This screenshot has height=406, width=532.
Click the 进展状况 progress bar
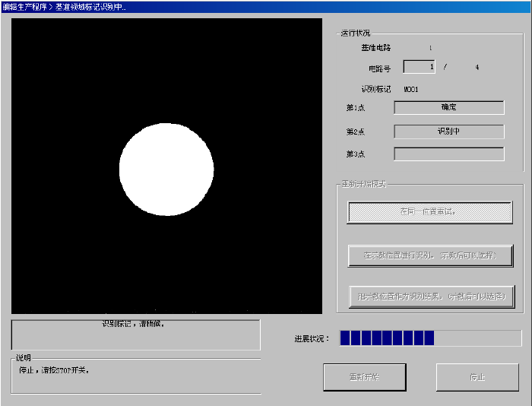point(430,338)
